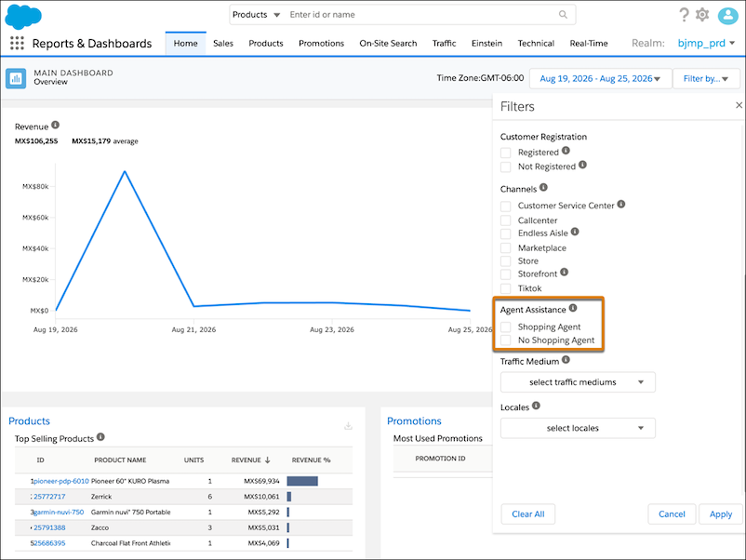Open the settings gear icon

702,15
